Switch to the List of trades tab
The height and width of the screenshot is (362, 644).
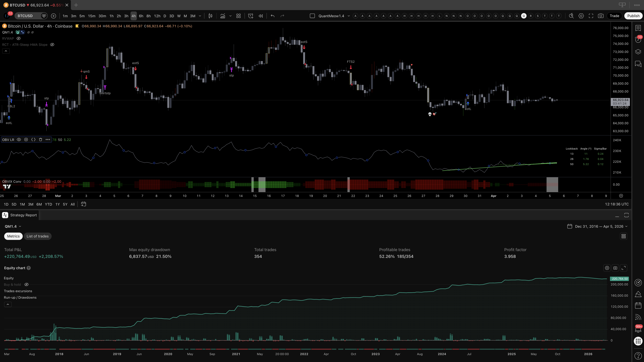click(x=38, y=236)
